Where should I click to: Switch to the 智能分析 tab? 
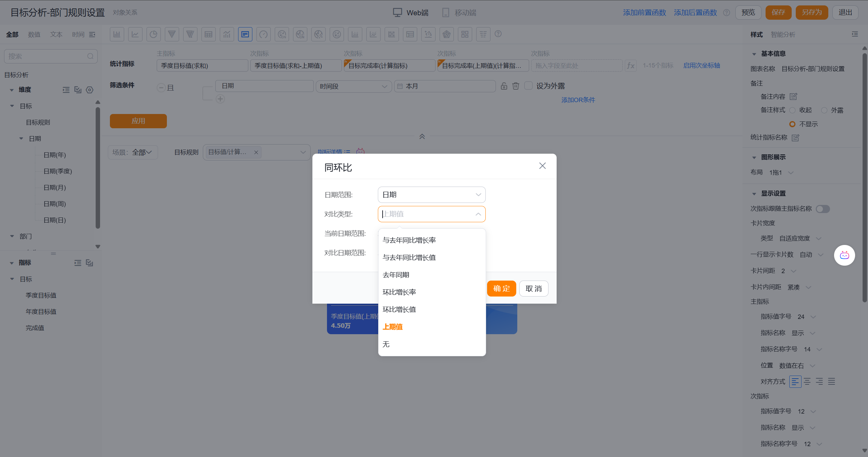(x=783, y=35)
